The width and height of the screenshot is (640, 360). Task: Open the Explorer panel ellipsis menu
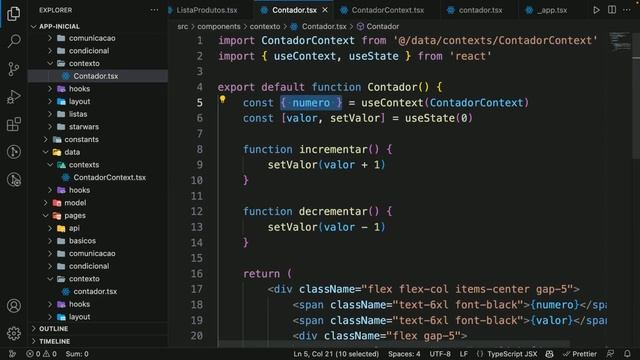(154, 10)
